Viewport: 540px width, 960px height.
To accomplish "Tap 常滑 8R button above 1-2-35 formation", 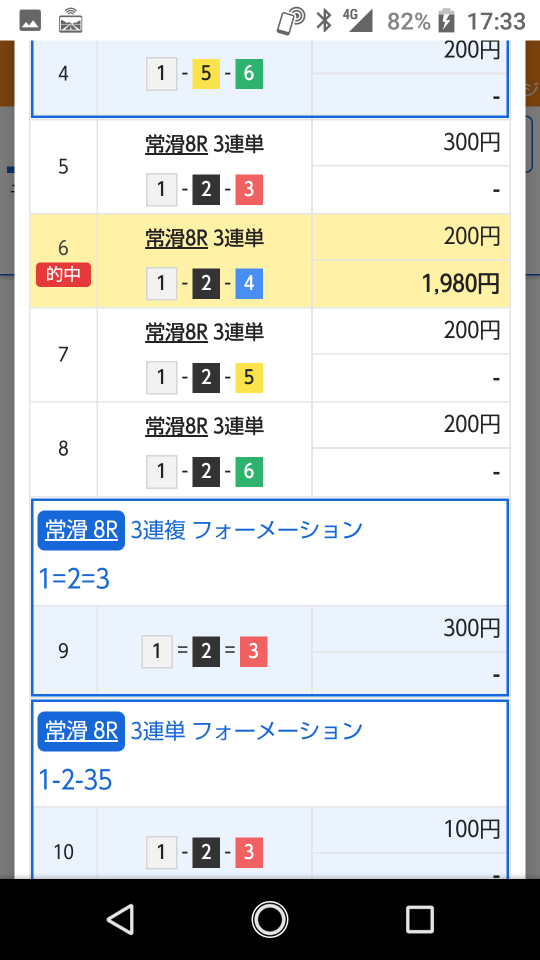I will 81,731.
